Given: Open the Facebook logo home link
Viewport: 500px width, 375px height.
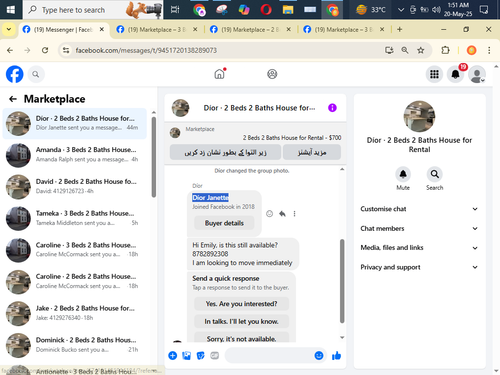Looking at the screenshot, I should point(15,74).
